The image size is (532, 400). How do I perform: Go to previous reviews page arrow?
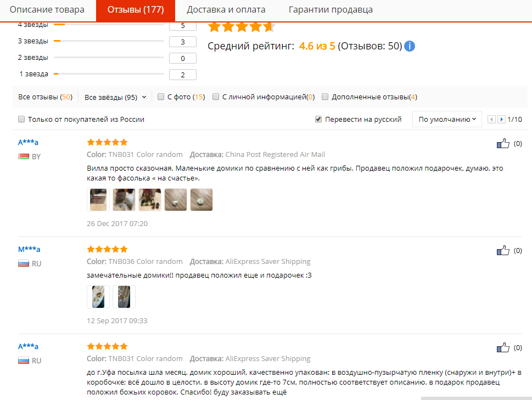coord(491,119)
